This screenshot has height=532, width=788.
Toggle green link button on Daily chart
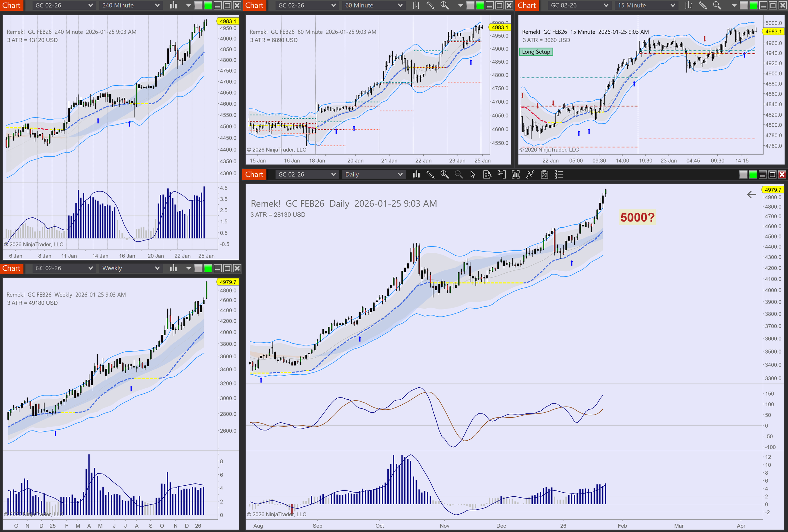click(x=753, y=175)
